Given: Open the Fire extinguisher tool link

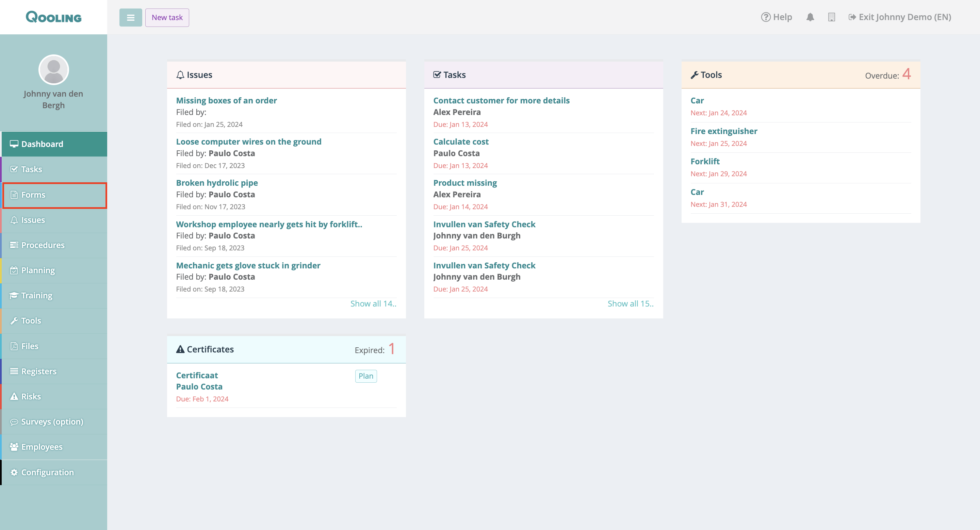Looking at the screenshot, I should (723, 131).
